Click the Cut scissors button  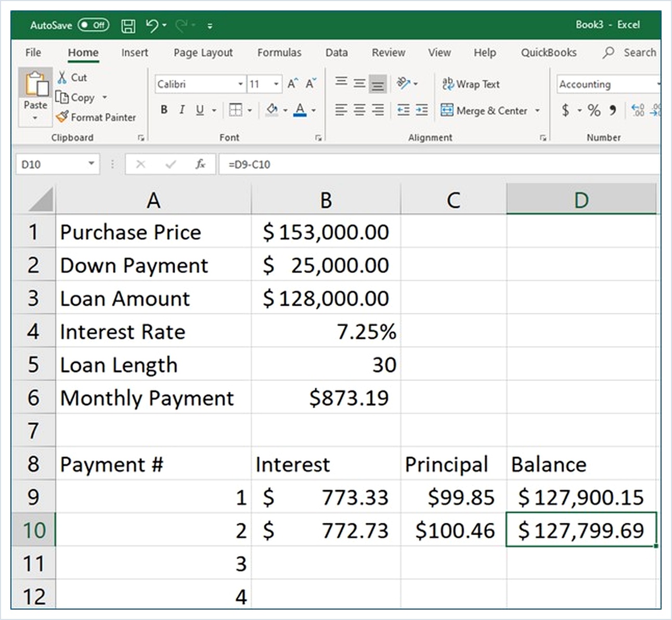coord(72,77)
